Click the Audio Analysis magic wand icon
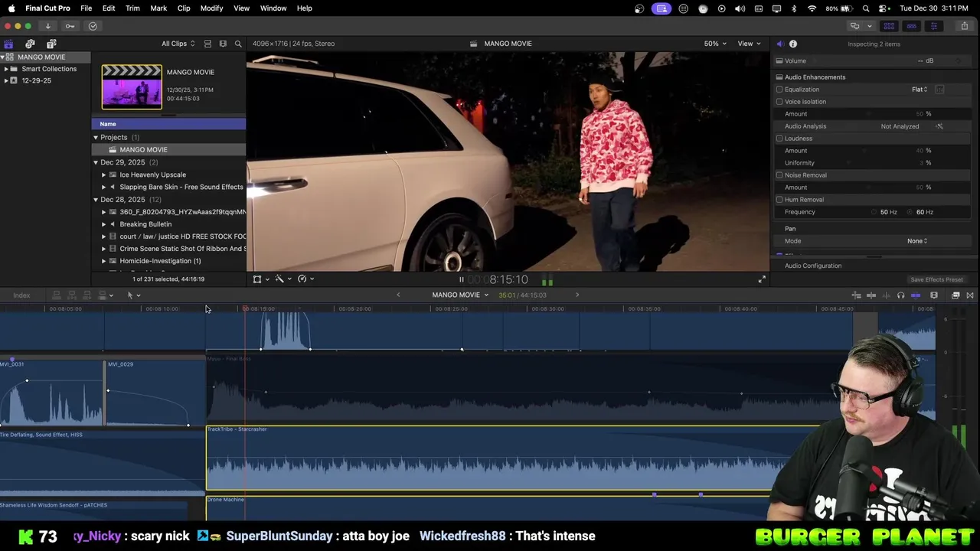 939,126
